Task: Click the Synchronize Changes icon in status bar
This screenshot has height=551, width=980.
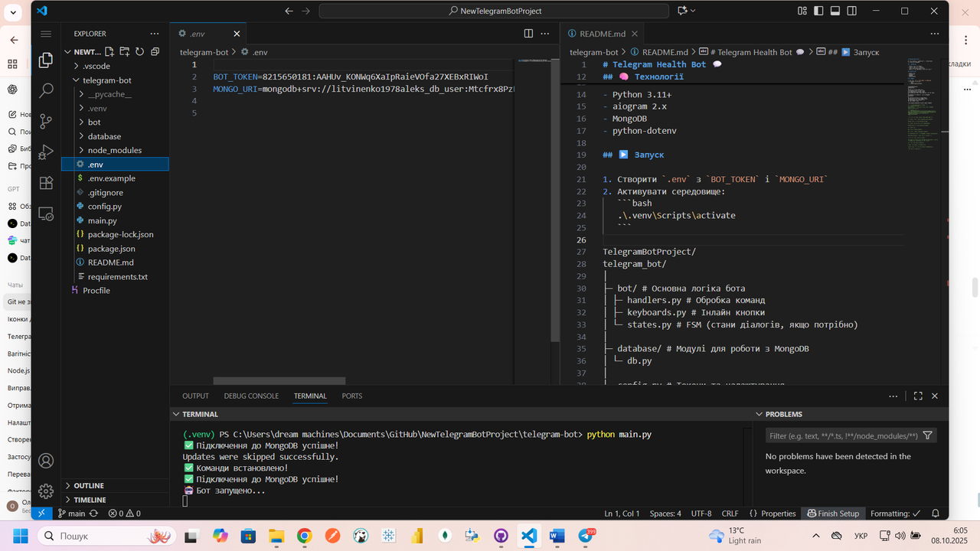Action: (x=93, y=514)
